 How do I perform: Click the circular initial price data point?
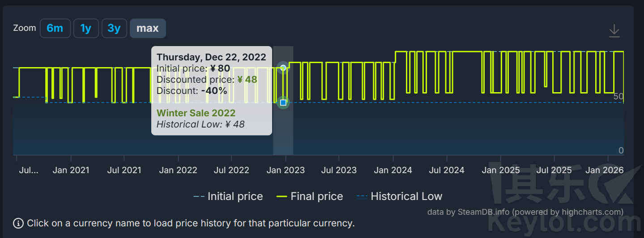283,68
